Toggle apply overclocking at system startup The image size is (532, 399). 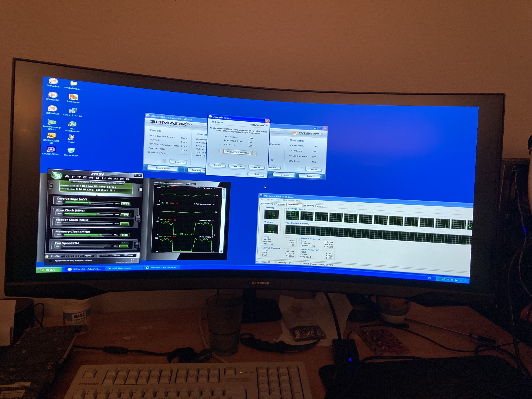(51, 261)
